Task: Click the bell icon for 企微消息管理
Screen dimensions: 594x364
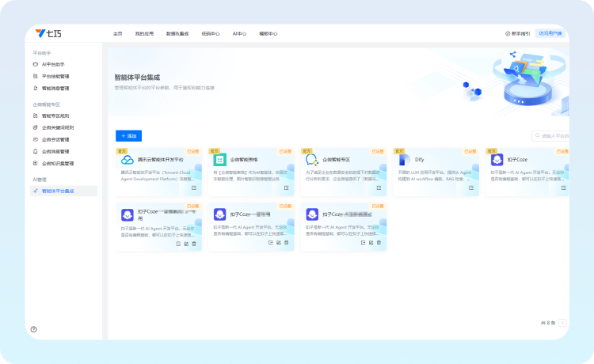Action: click(x=35, y=151)
